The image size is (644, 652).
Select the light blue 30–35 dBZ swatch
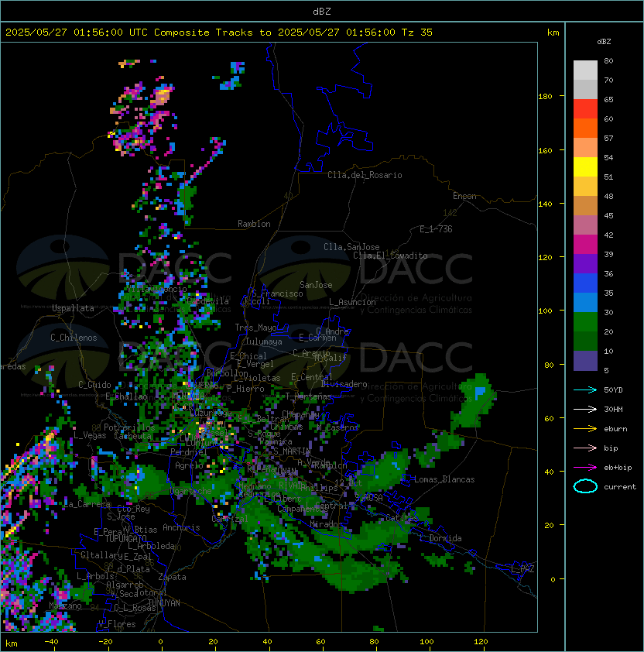[x=585, y=302]
